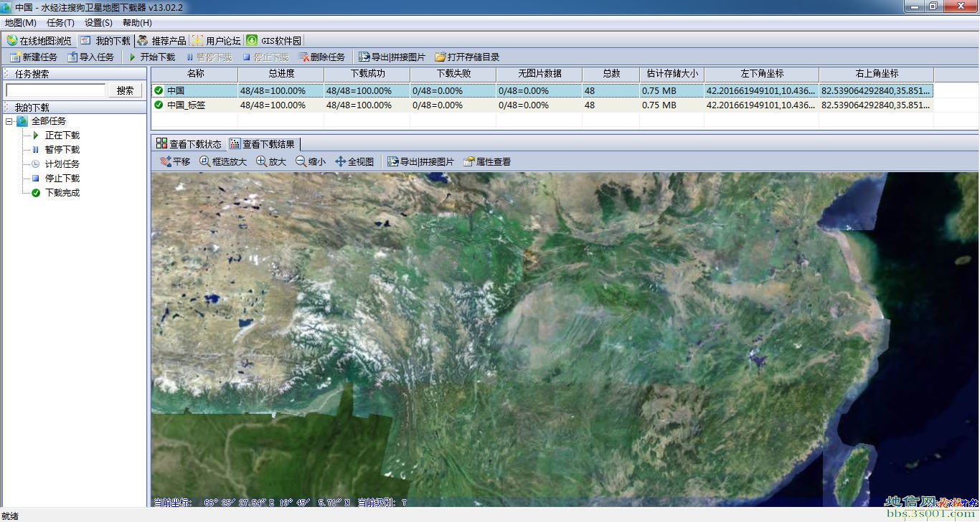This screenshot has height=522, width=980.
Task: Switch to 查看下载结果 tab
Action: tap(263, 143)
